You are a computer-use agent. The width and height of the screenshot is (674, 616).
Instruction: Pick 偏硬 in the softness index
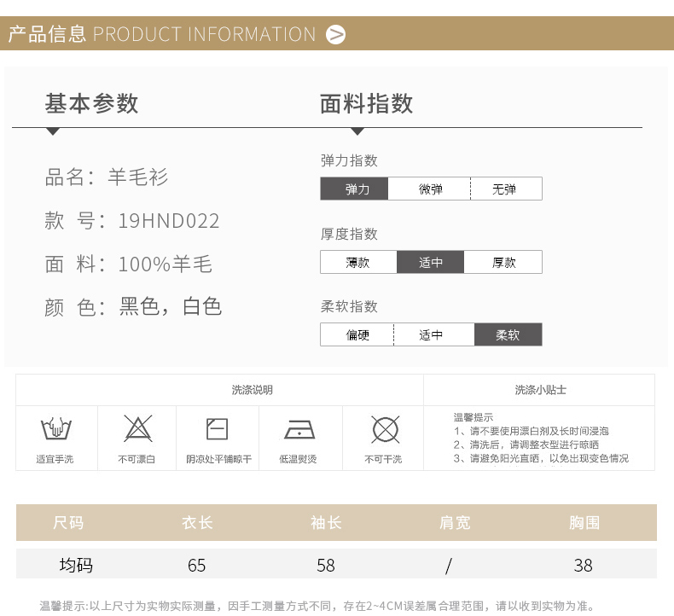[357, 334]
